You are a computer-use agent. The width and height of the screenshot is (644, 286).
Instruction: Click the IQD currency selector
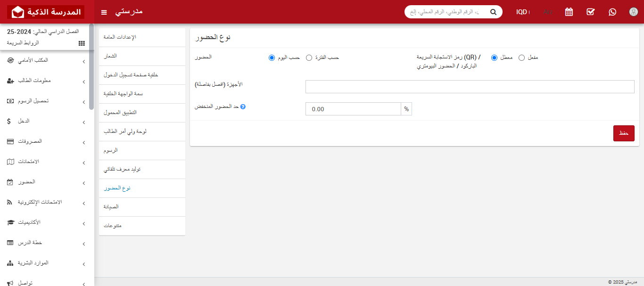[x=522, y=12]
